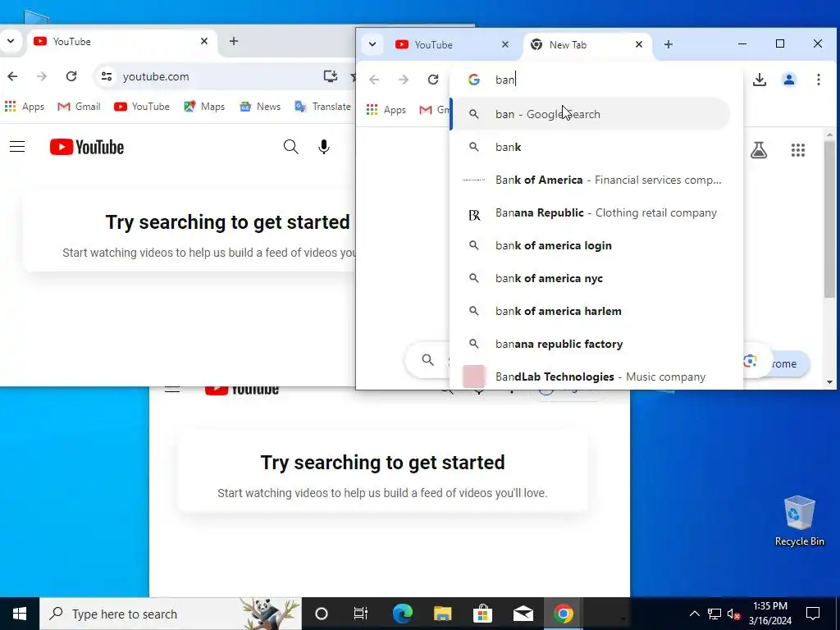Show hidden system tray icons
Screen dimensions: 840x630
point(694,614)
